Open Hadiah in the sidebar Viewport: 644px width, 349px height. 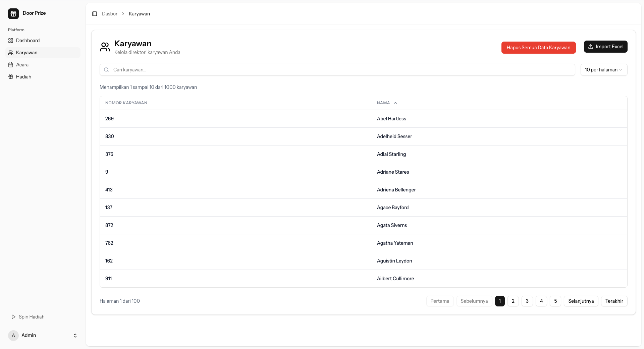coord(43,77)
